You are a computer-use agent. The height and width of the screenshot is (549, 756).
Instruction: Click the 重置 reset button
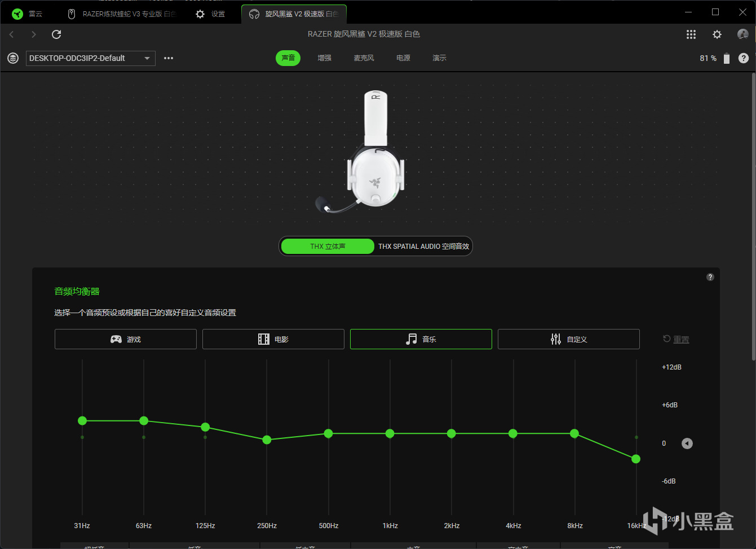coord(676,339)
